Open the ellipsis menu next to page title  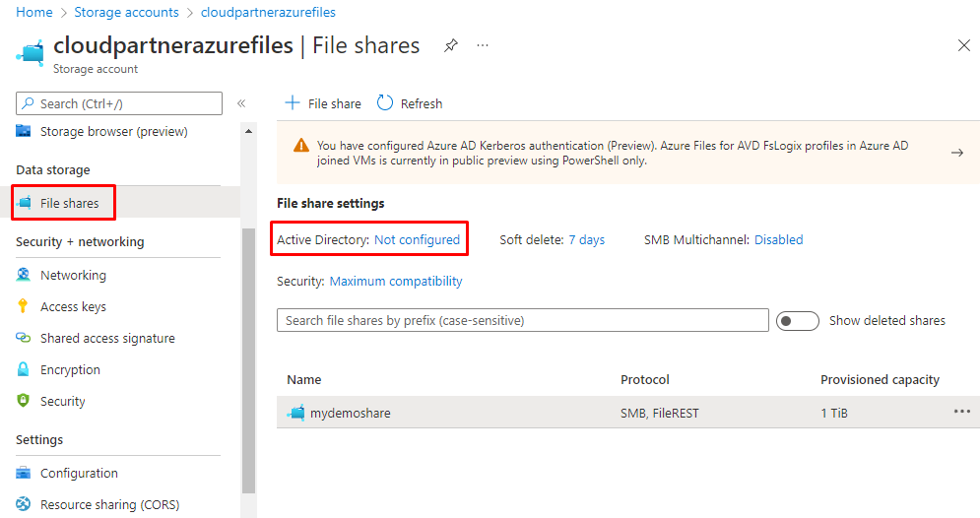pos(483,45)
